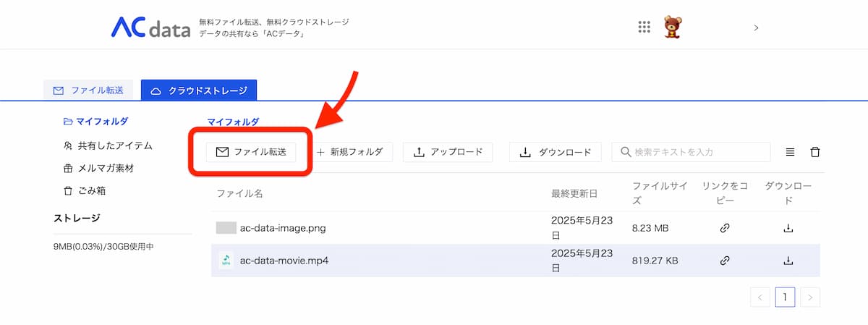
Task: Sort by 最終更新日 column header
Action: 574,193
